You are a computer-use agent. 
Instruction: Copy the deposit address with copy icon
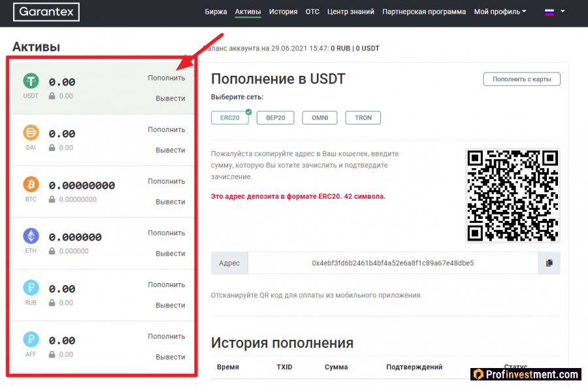click(549, 263)
